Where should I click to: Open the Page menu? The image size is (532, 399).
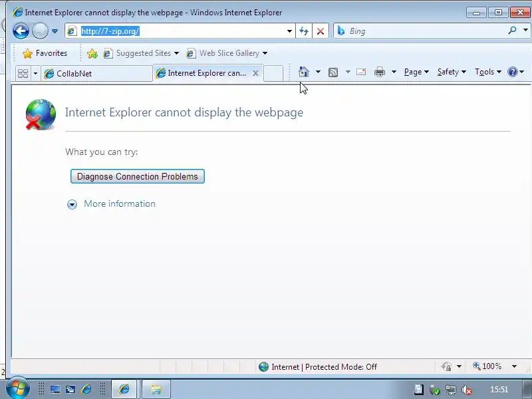416,72
